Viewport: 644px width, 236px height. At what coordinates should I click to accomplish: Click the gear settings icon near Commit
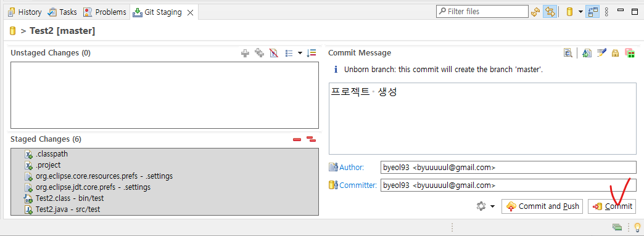tap(481, 206)
